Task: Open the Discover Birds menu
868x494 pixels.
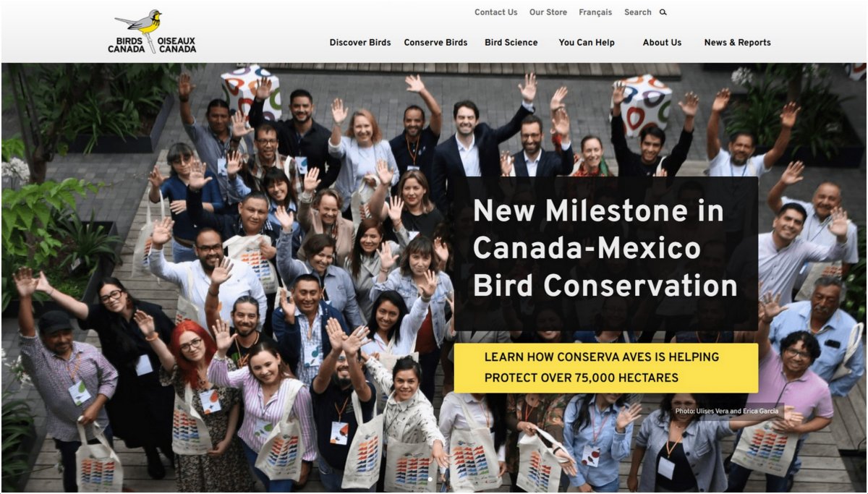Action: pos(360,43)
